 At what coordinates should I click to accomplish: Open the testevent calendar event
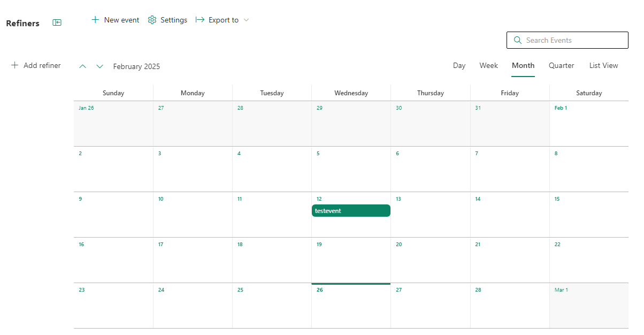(351, 210)
